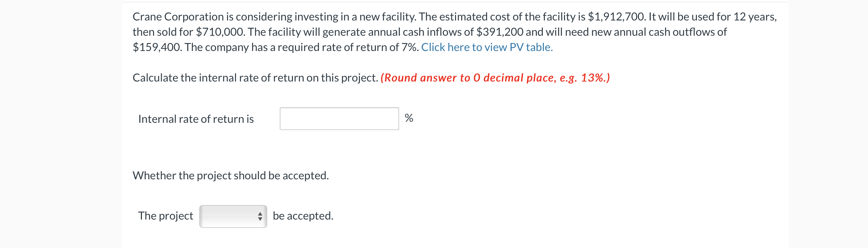The image size is (868, 248).
Task: Click the $1,912,700 facility cost figure
Action: pos(616,17)
